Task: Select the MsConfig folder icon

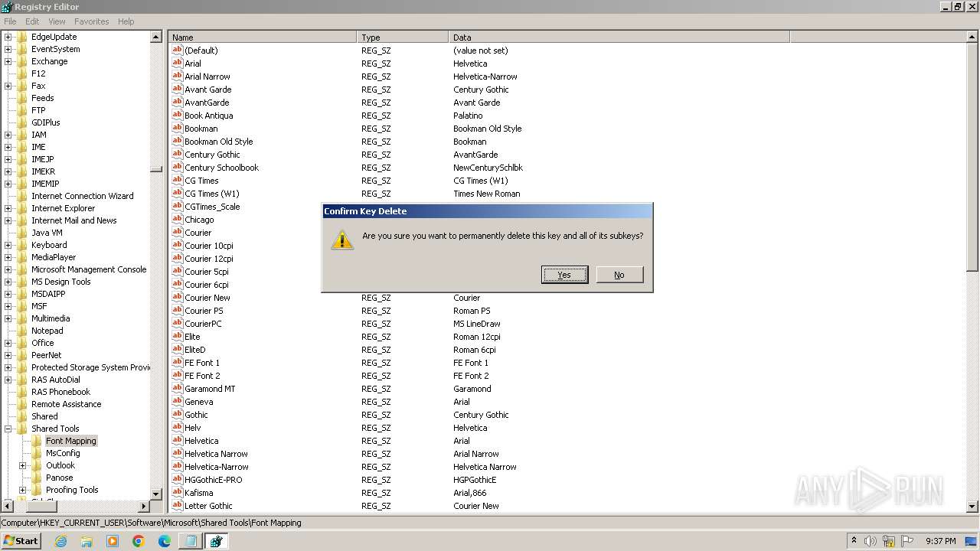Action: tap(37, 453)
